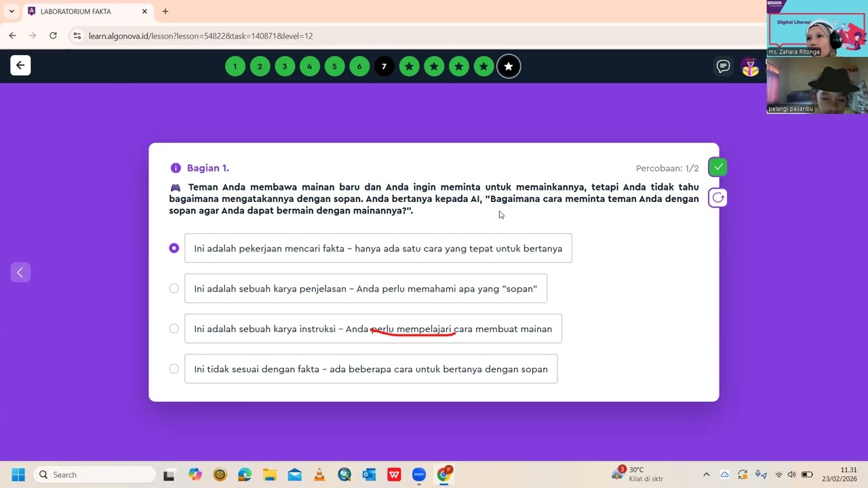The width and height of the screenshot is (868, 488).
Task: Click the back arrow button on the lesson bar
Action: pos(20,65)
